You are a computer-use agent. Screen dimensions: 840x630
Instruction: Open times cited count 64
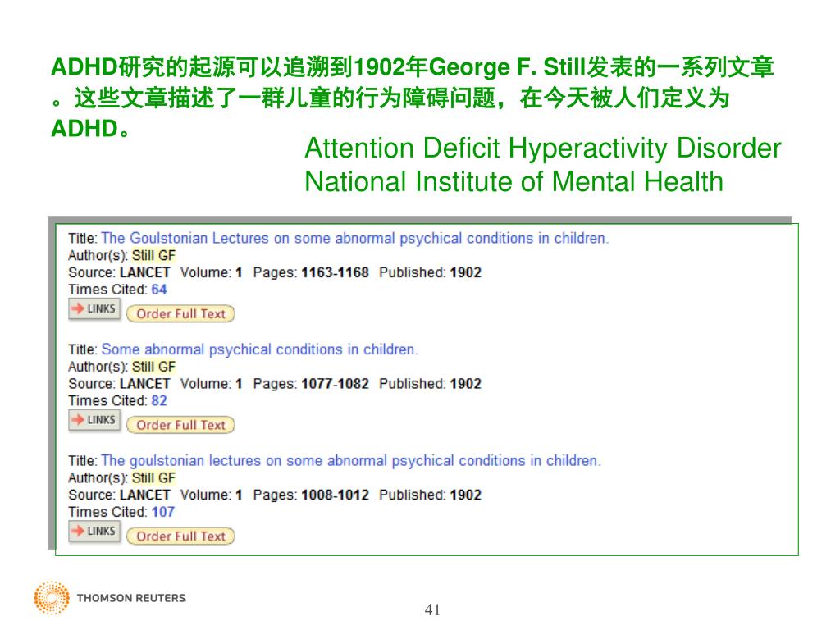pyautogui.click(x=159, y=290)
